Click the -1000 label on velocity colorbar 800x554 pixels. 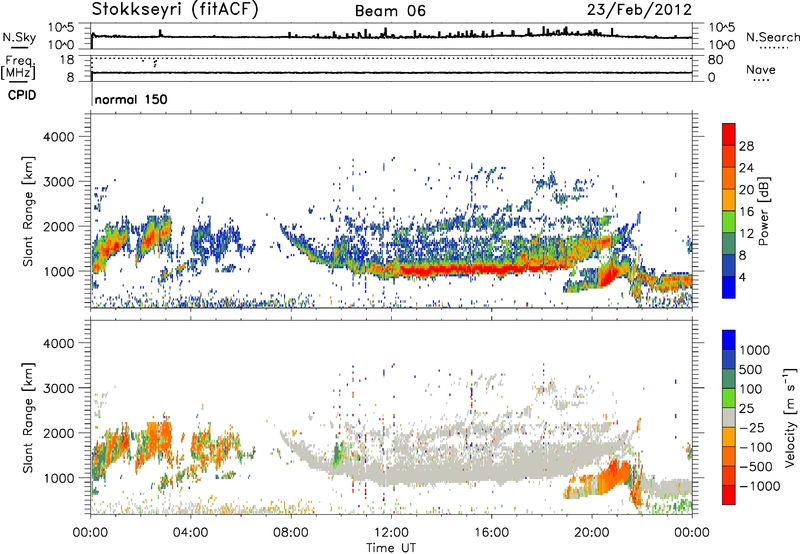pos(760,486)
